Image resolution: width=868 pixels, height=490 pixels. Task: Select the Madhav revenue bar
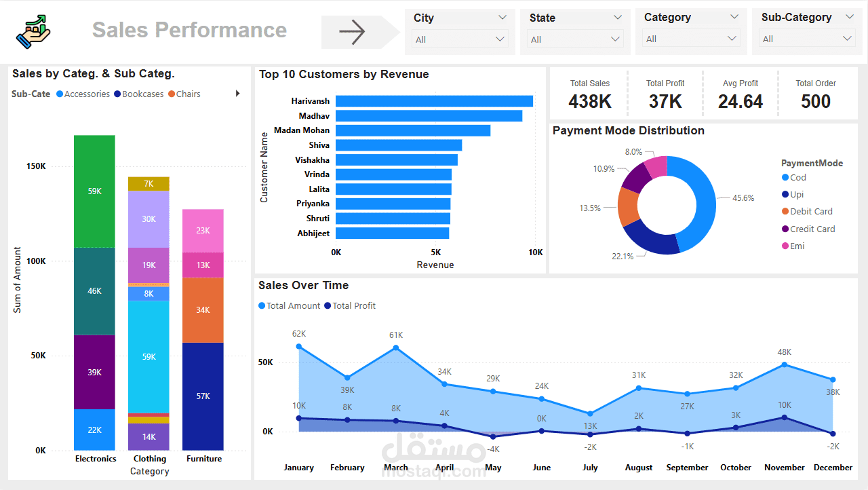(429, 116)
